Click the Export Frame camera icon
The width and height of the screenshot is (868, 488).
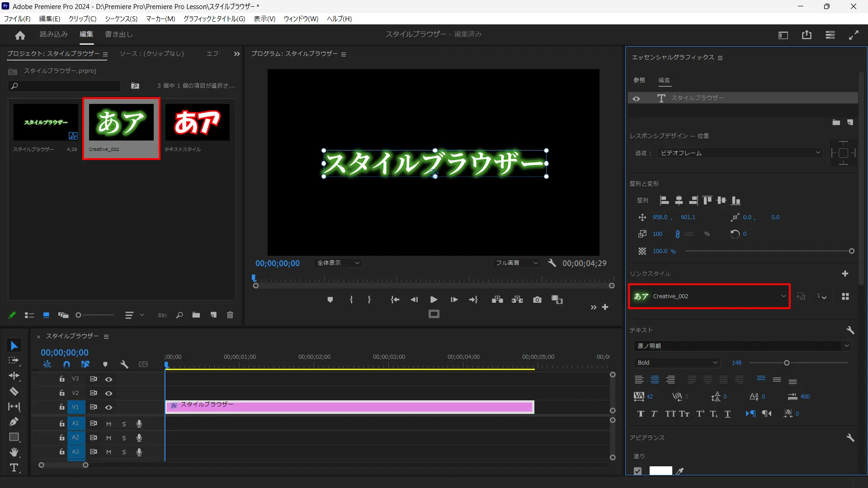pos(537,300)
